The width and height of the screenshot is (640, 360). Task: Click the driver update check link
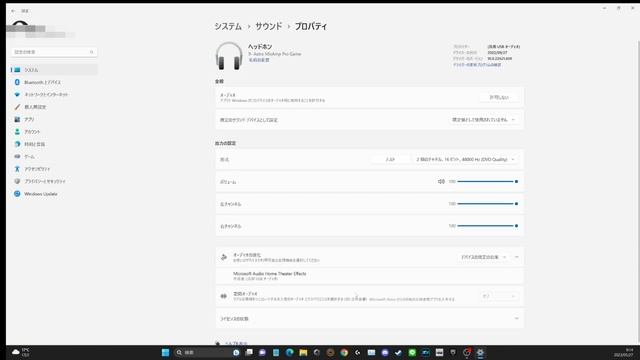[477, 65]
